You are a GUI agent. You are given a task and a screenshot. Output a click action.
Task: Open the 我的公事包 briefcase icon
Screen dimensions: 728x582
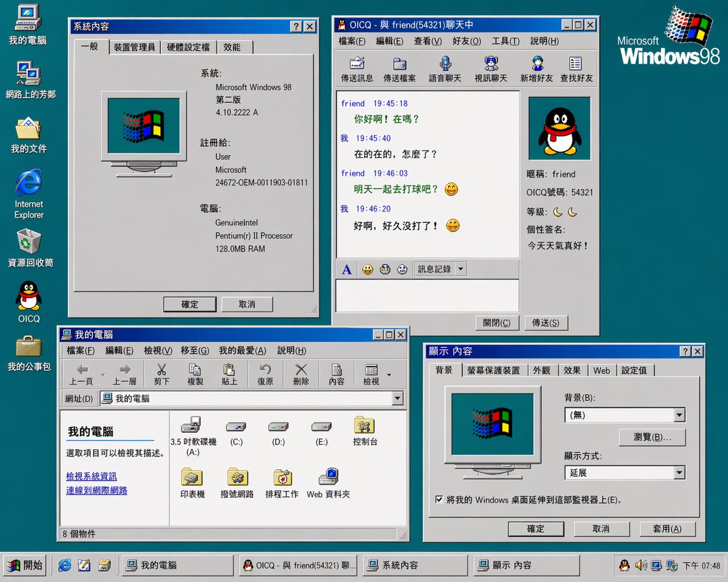(29, 354)
